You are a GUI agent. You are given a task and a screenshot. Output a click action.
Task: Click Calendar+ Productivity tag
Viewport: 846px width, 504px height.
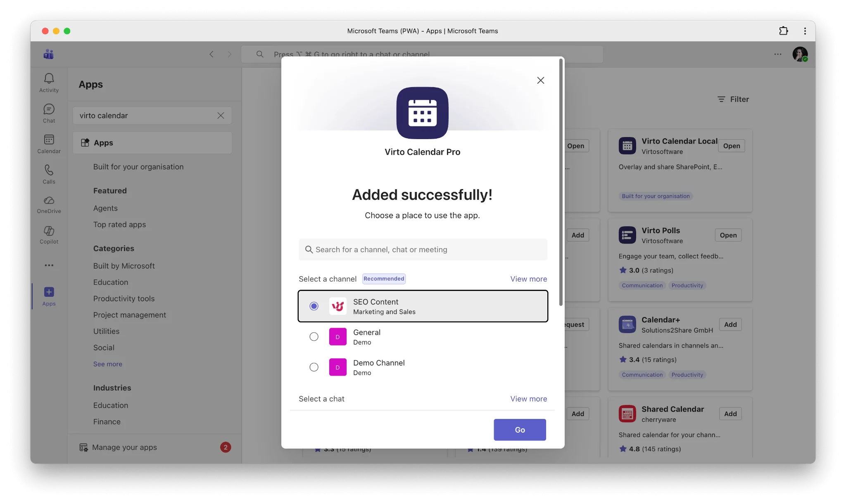click(x=687, y=375)
